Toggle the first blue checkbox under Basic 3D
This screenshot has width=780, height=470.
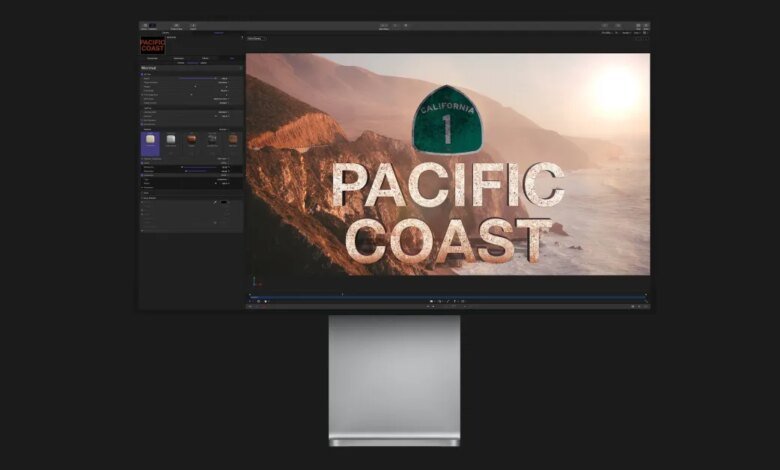point(143,74)
